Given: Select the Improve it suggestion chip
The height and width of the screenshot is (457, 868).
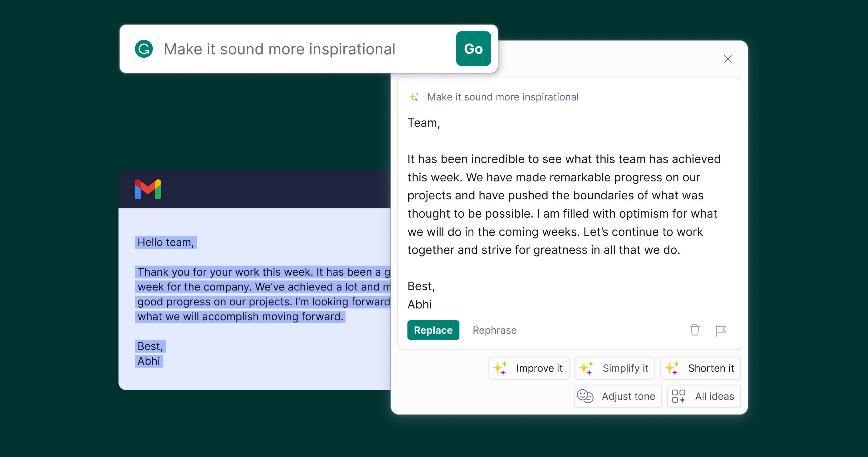Looking at the screenshot, I should pyautogui.click(x=529, y=368).
